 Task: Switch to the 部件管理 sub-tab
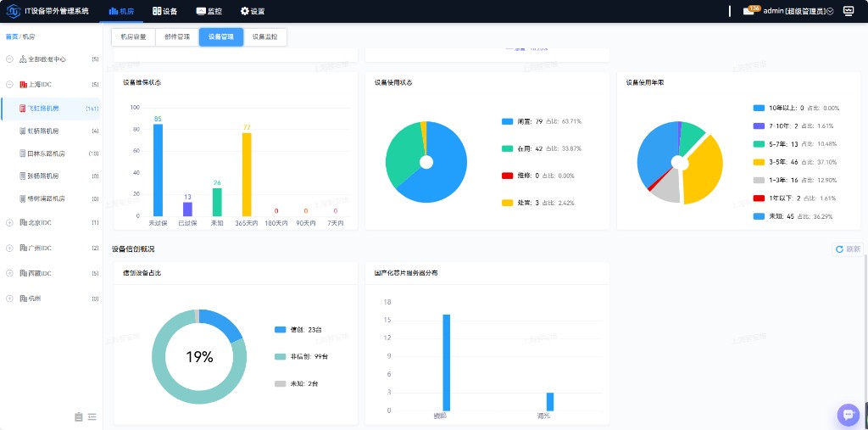(177, 37)
